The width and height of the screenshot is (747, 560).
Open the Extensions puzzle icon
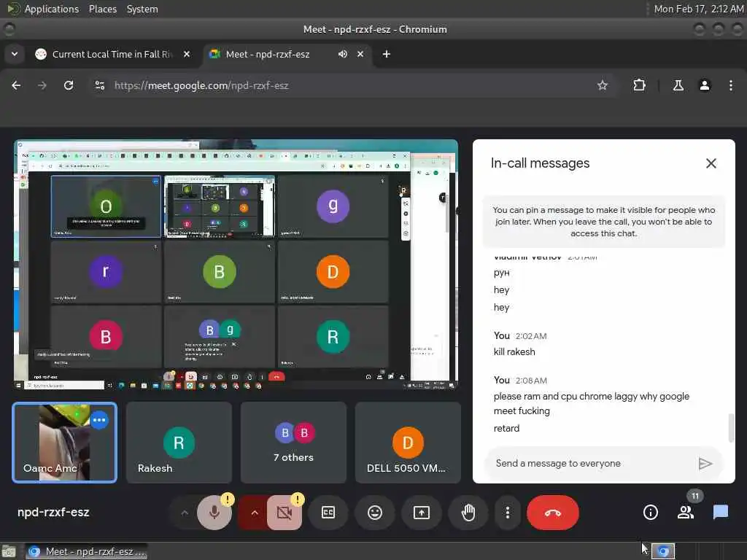click(x=639, y=85)
